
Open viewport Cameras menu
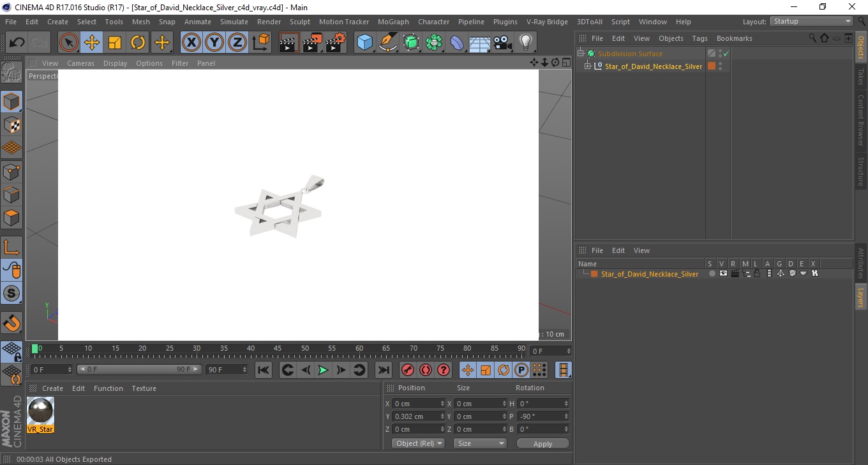(80, 63)
